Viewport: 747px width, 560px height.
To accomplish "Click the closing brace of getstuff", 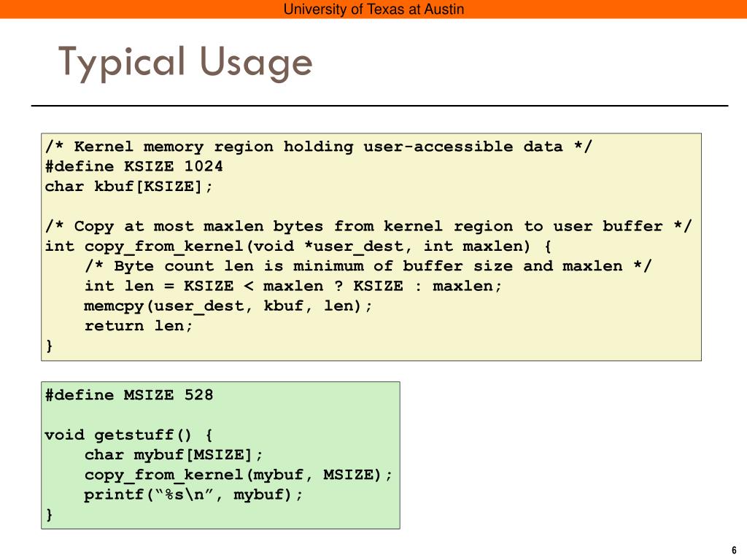I will (x=49, y=514).
